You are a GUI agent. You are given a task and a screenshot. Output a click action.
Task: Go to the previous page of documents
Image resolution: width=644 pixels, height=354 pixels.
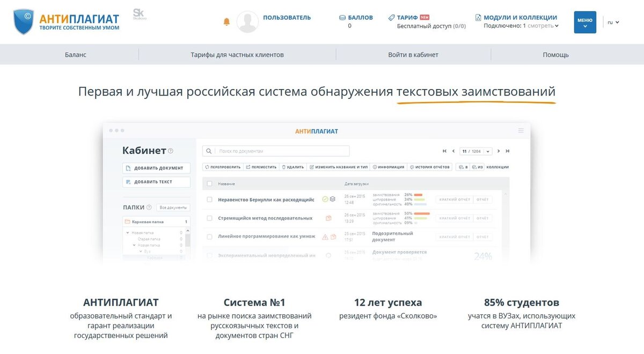[453, 151]
